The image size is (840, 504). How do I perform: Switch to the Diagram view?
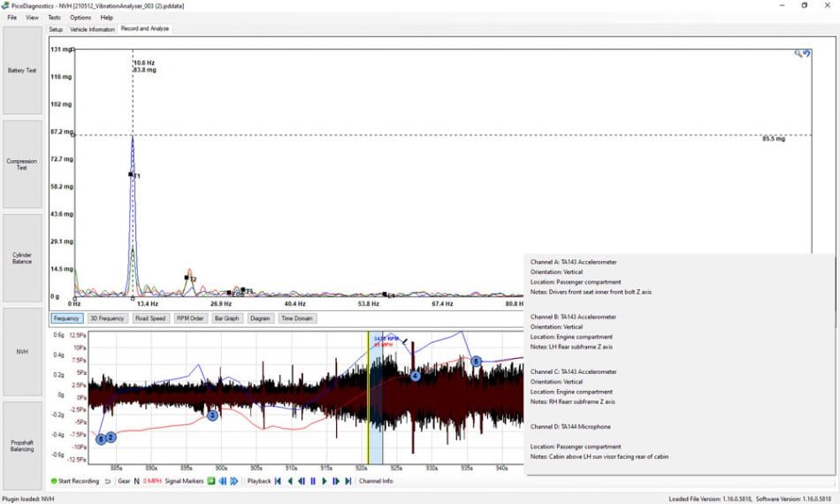point(260,318)
